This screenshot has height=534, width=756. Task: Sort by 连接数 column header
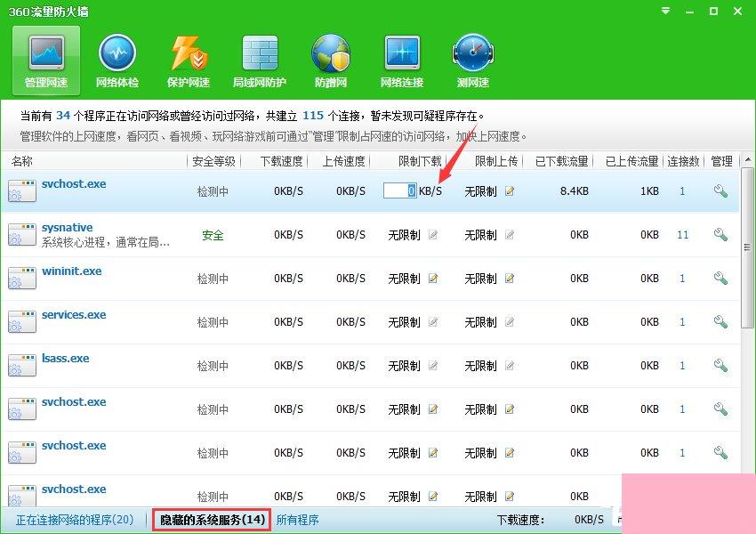683,161
